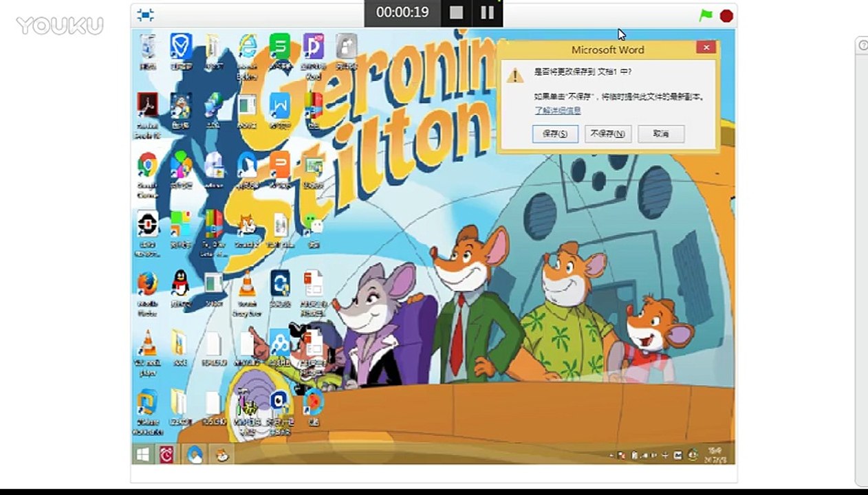Click the warning triangle icon in the dialog
Viewport: 868px width, 495px height.
pos(514,75)
